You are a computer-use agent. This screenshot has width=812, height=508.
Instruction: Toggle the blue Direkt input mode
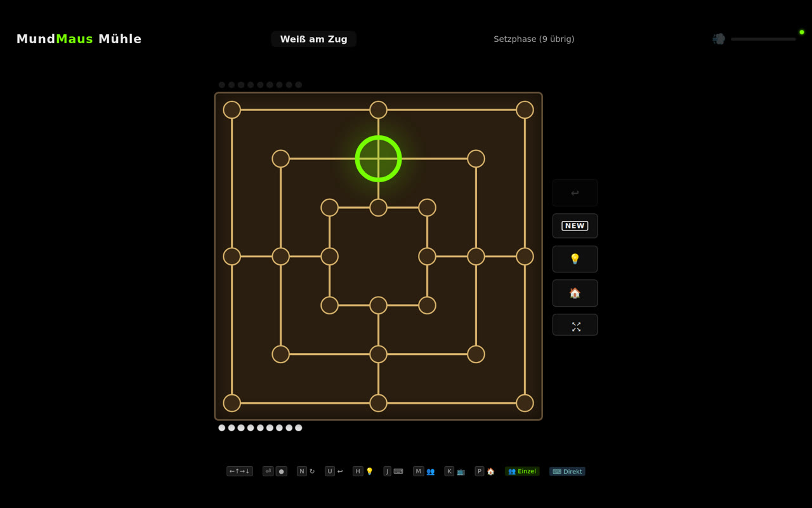(567, 471)
